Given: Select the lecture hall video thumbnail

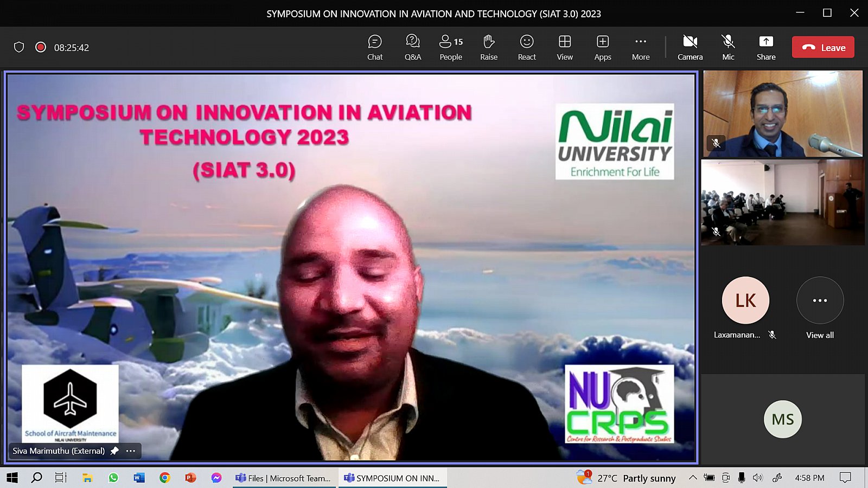Looking at the screenshot, I should pos(782,202).
